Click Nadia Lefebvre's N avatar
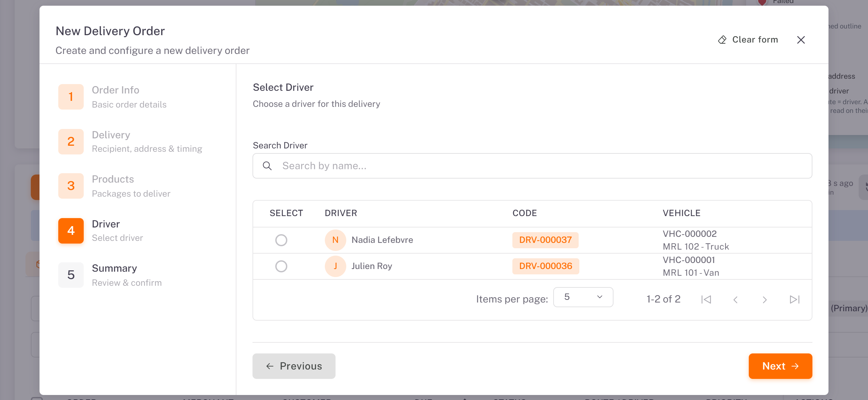 [335, 240]
